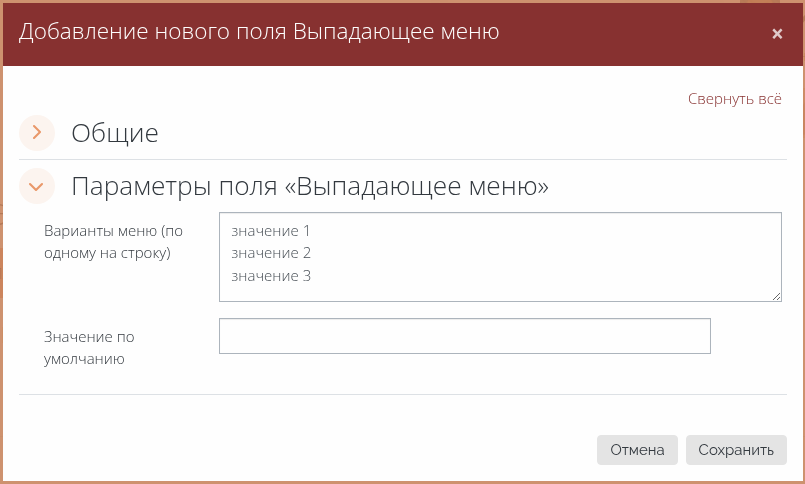This screenshot has width=805, height=484.
Task: Click the dialog title Добавление нового поля
Action: [260, 33]
